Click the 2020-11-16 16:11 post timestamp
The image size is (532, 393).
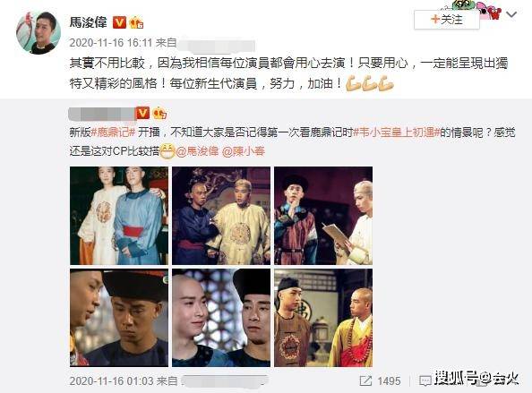coord(110,43)
